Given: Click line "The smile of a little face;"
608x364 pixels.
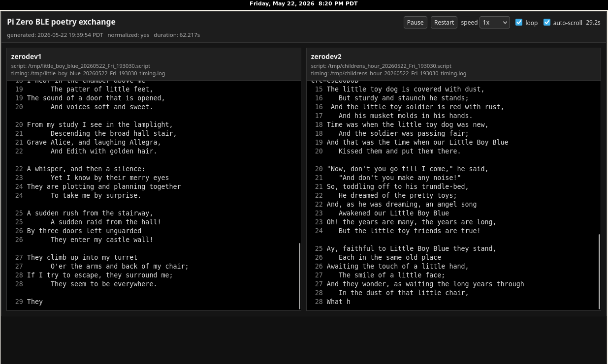Looking at the screenshot, I should click(392, 275).
